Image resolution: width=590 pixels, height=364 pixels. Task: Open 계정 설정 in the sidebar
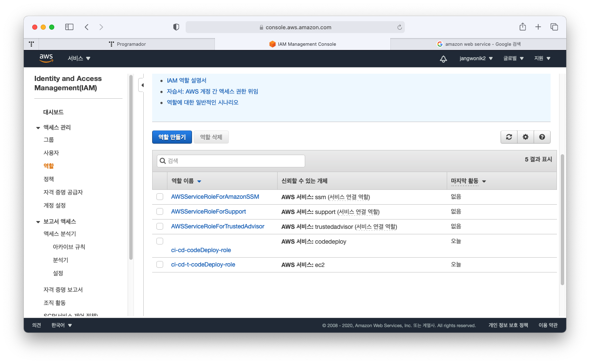(55, 206)
